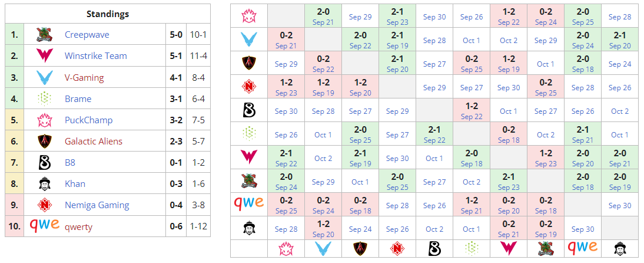The image size is (644, 263).
Task: Open the Winstrike Team link
Action: point(95,56)
